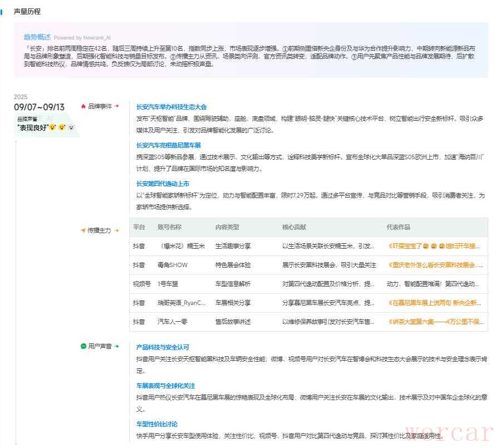This screenshot has height=448, width=501.
Task: Click the emoji faces after "表现良好"
Action: point(62,127)
